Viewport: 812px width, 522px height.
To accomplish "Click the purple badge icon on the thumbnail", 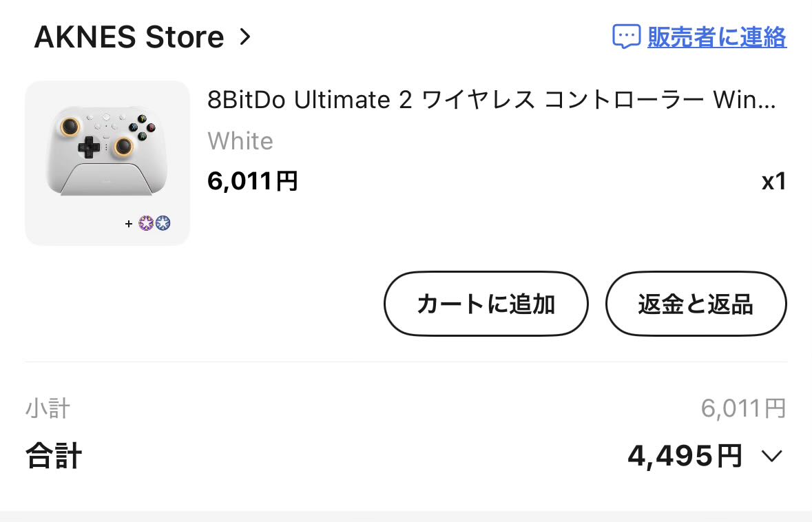I will pyautogui.click(x=146, y=223).
